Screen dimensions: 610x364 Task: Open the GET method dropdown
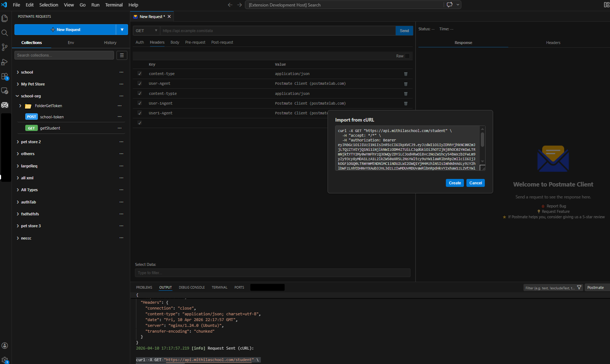(x=146, y=31)
